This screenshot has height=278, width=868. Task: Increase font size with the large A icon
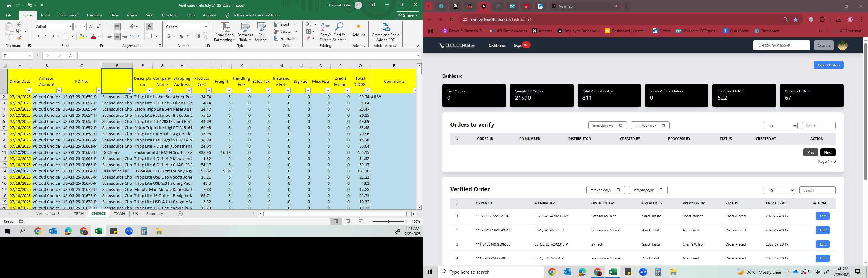click(91, 27)
